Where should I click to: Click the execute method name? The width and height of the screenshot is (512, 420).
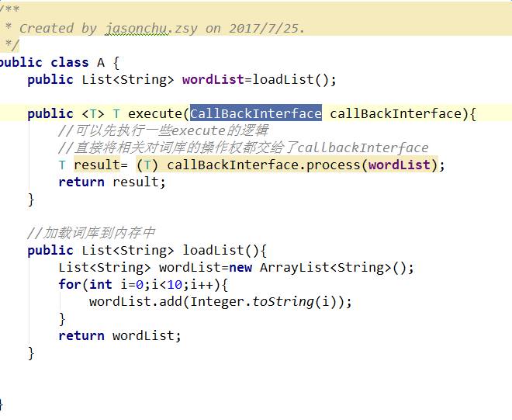point(155,113)
